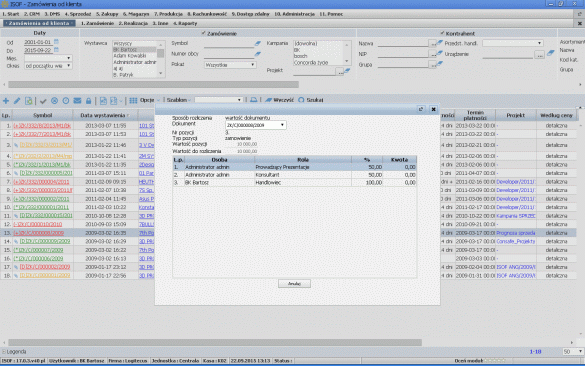Click the padlock lock icon in toolbar
Viewport: 585px width, 366px height.
88,101
